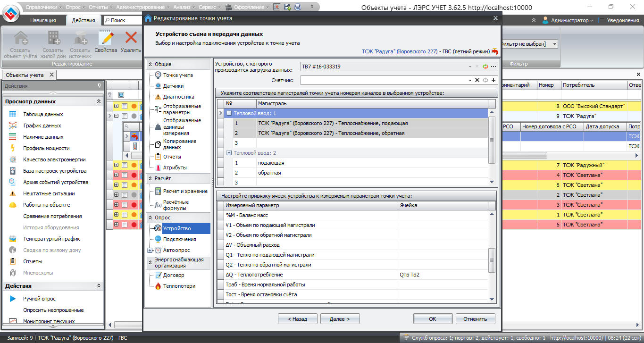Expand the Автоопрос tree node

click(x=150, y=250)
